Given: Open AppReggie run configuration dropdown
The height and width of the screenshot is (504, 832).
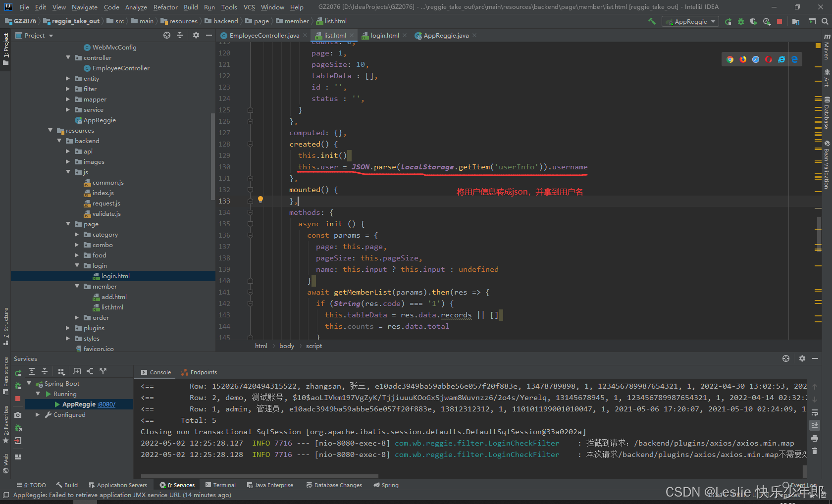Looking at the screenshot, I should coord(690,21).
